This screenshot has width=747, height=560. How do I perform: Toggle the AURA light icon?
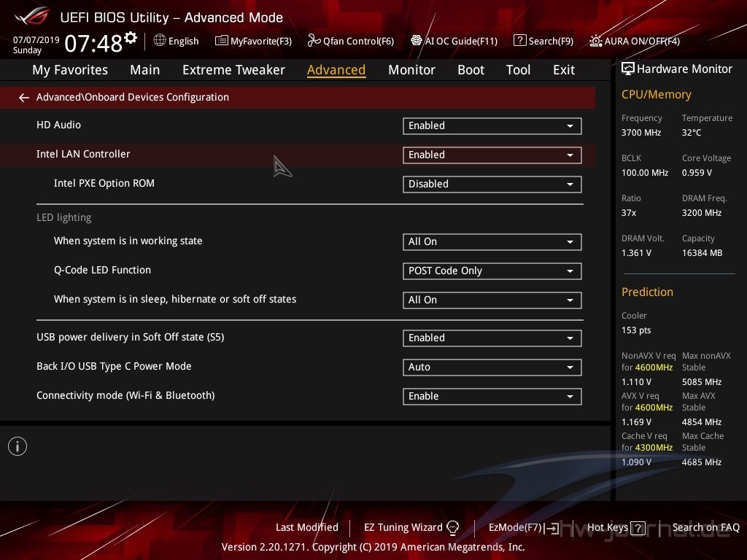click(595, 41)
